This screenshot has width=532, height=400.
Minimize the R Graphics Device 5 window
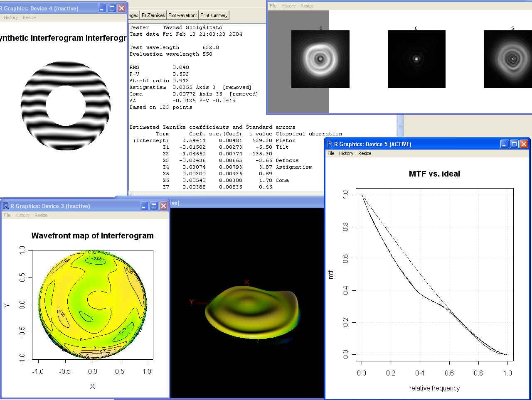(505, 144)
